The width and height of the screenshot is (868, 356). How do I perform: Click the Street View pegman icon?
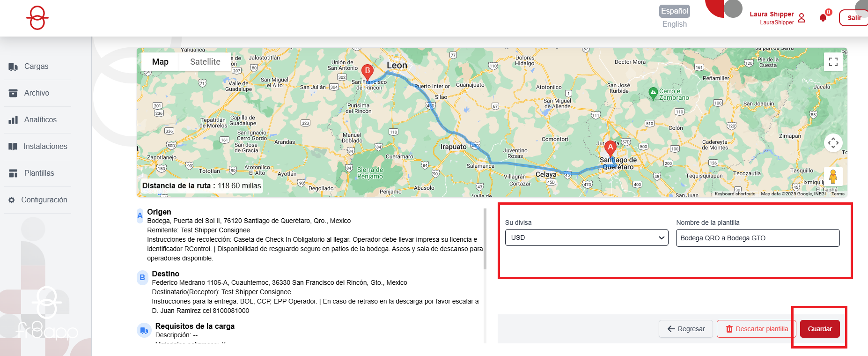tap(833, 177)
